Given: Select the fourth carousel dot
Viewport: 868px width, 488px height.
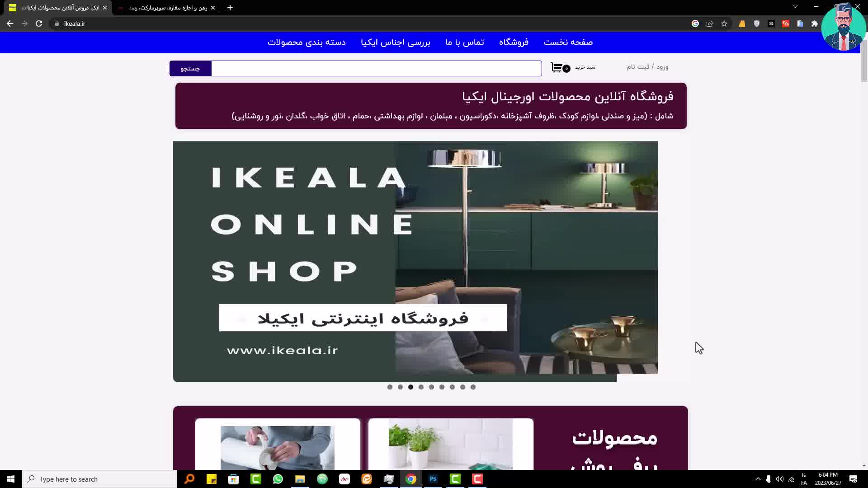Looking at the screenshot, I should pyautogui.click(x=421, y=387).
